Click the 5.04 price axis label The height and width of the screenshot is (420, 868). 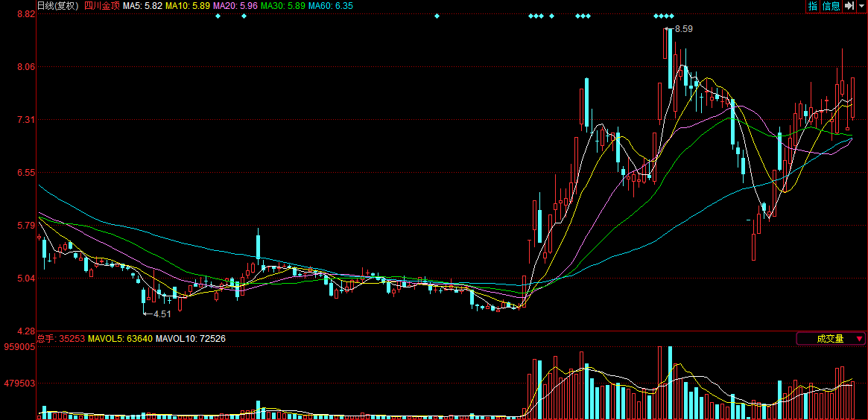[x=27, y=279]
